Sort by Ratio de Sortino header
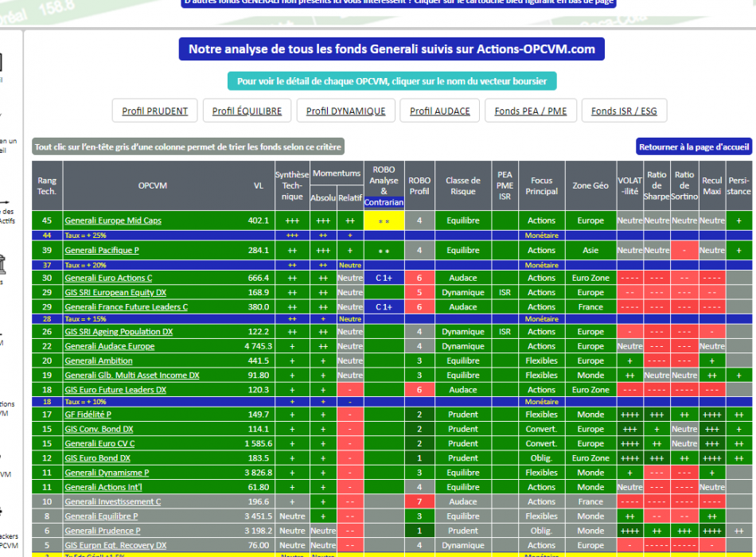This screenshot has height=557, width=756. (684, 185)
